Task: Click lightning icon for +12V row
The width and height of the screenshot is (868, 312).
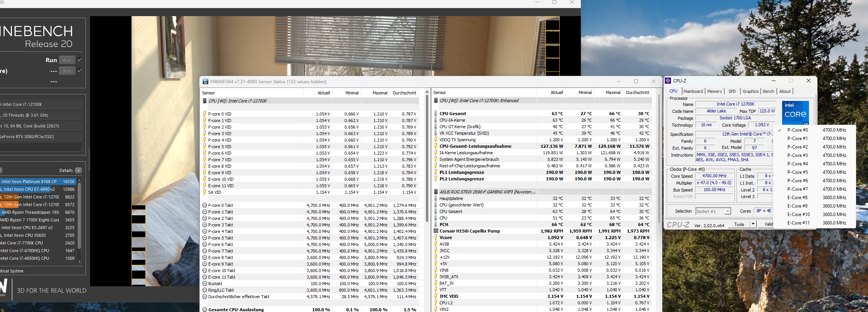Action: coord(436,257)
